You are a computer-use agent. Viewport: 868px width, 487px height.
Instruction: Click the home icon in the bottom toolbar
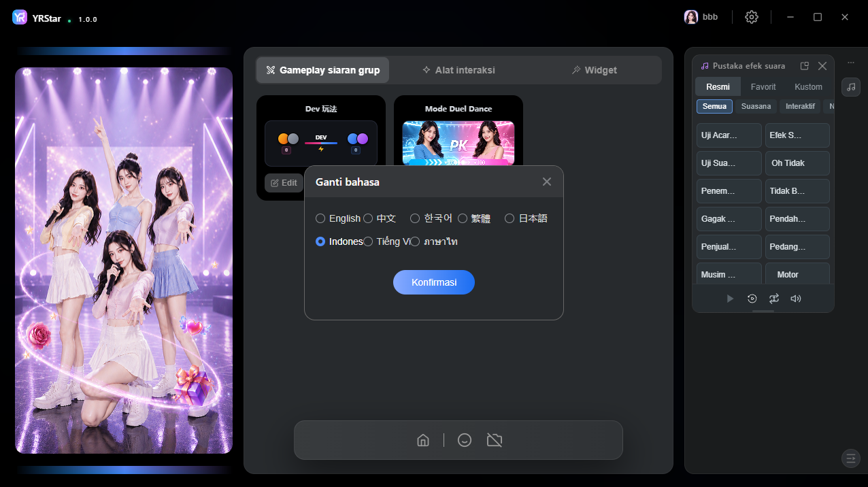(423, 440)
